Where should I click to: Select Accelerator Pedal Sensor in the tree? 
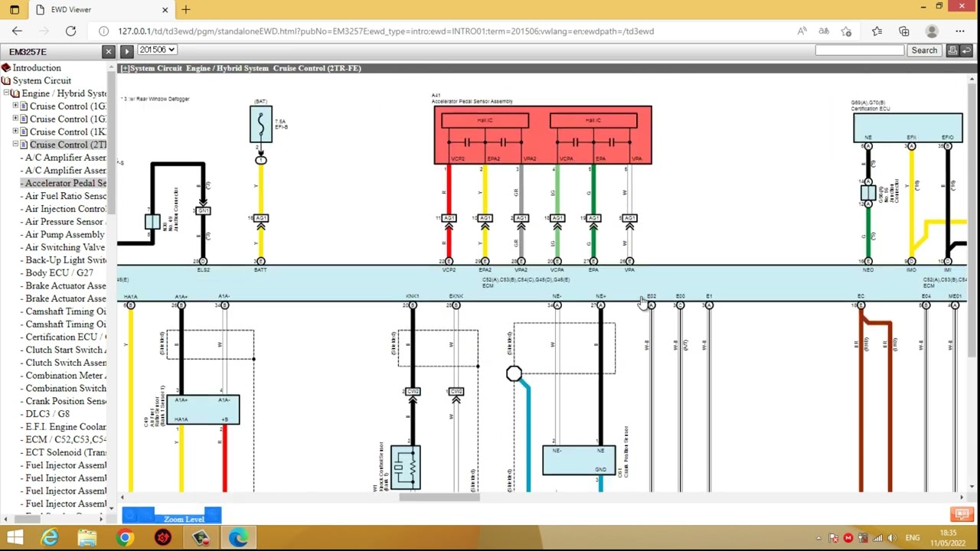pyautogui.click(x=65, y=183)
